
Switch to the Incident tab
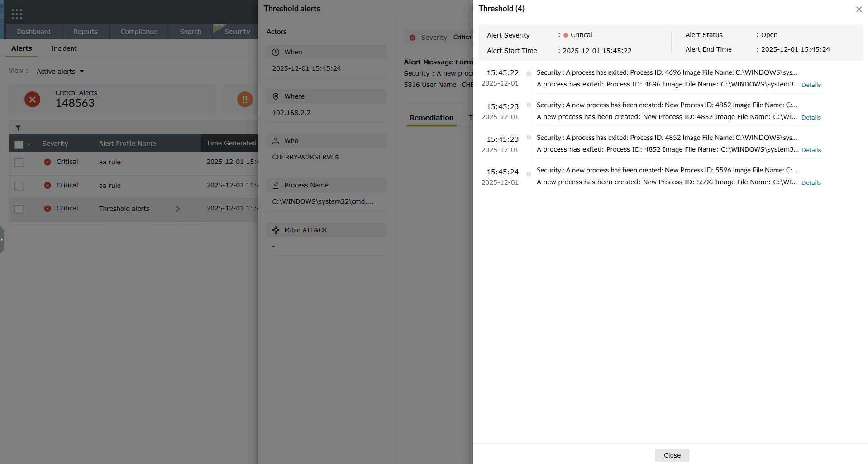(63, 48)
